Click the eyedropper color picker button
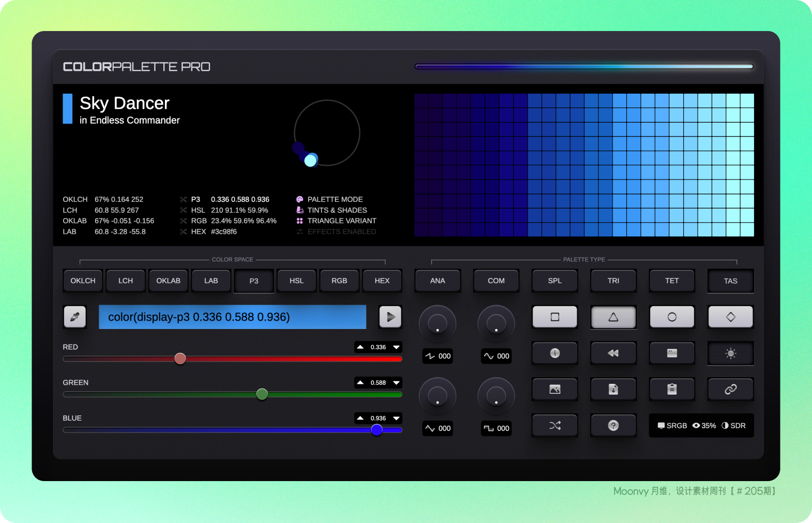Image resolution: width=812 pixels, height=523 pixels. (75, 317)
